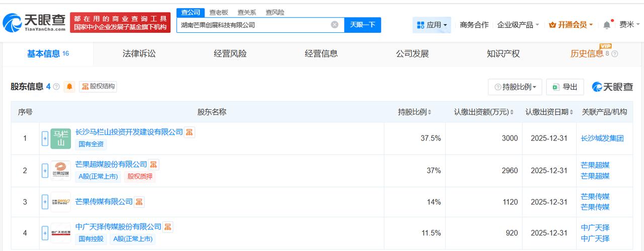Switch to the 知识产权 tab

tap(503, 53)
